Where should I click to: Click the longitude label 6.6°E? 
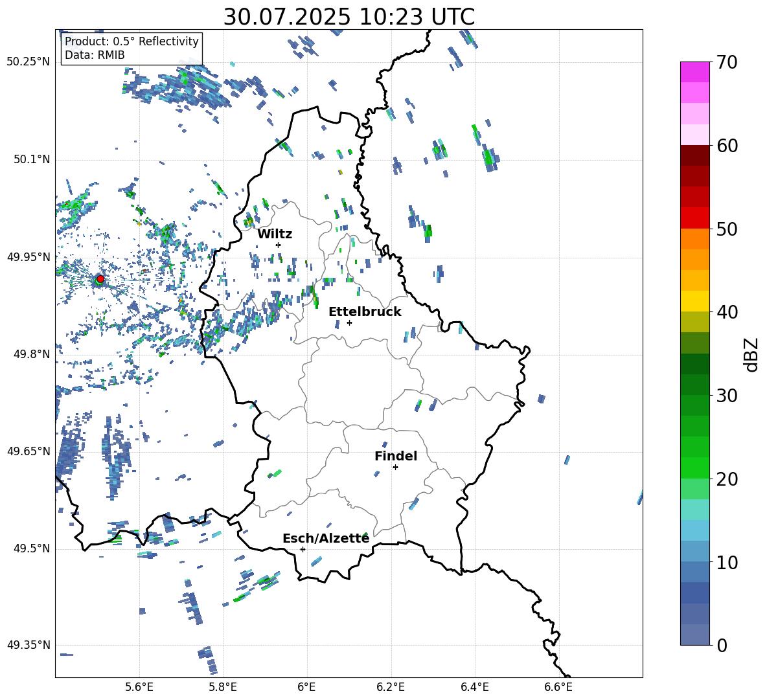coord(558,687)
